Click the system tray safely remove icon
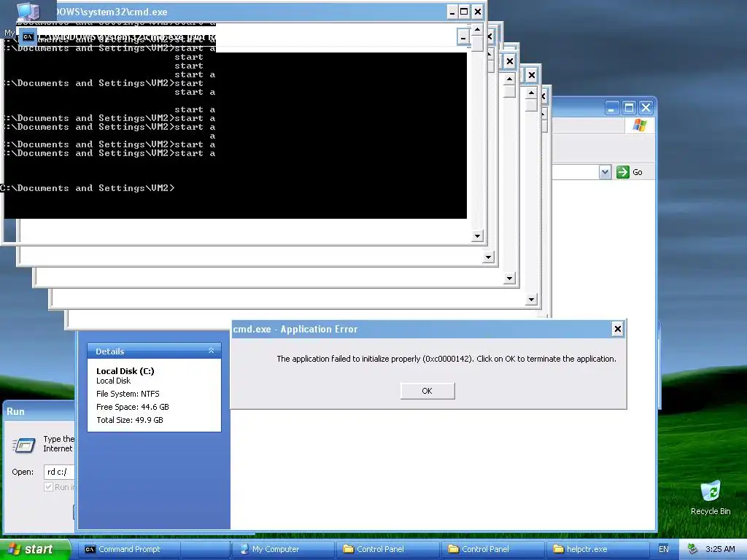Image resolution: width=747 pixels, height=560 pixels. 692,549
